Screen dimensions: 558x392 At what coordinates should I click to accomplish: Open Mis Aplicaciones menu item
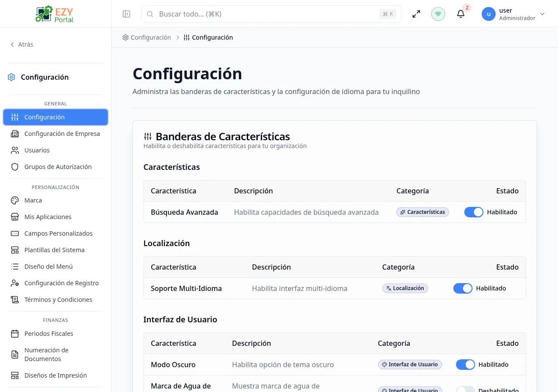coord(55,217)
